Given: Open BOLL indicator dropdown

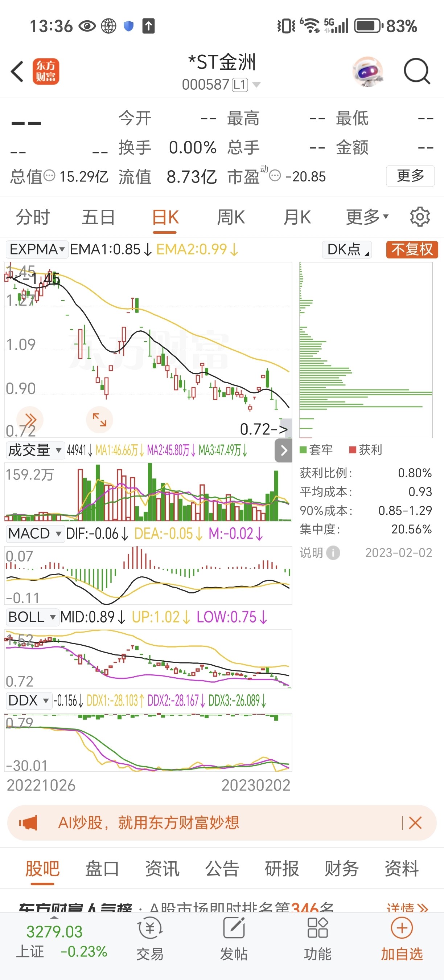Looking at the screenshot, I should coord(32,617).
